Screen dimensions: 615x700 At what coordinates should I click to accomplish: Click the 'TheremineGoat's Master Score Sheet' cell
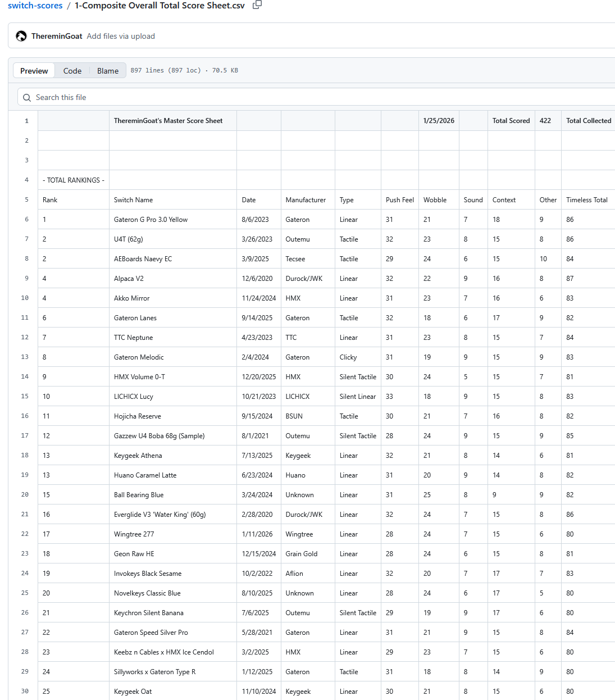pos(173,121)
